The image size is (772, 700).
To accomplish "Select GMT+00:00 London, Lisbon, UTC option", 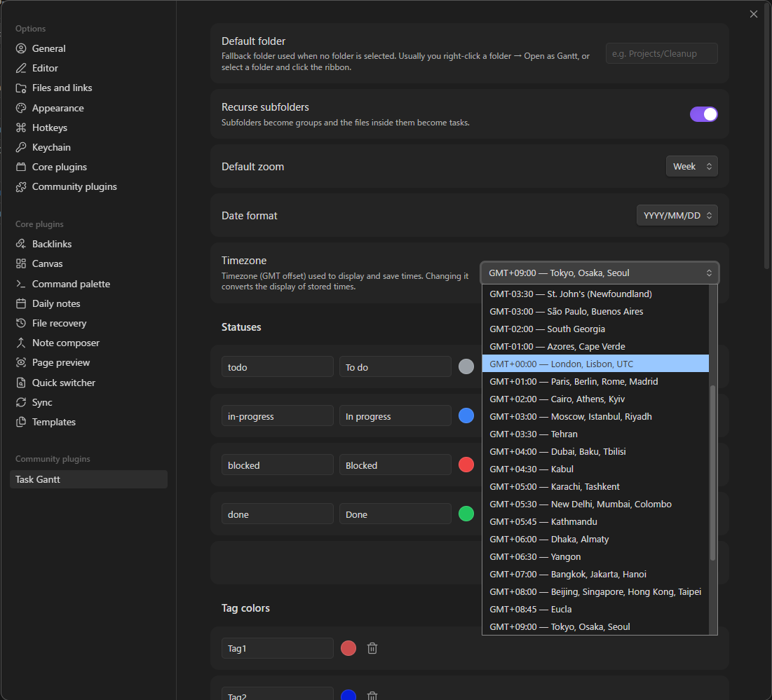I will [595, 364].
